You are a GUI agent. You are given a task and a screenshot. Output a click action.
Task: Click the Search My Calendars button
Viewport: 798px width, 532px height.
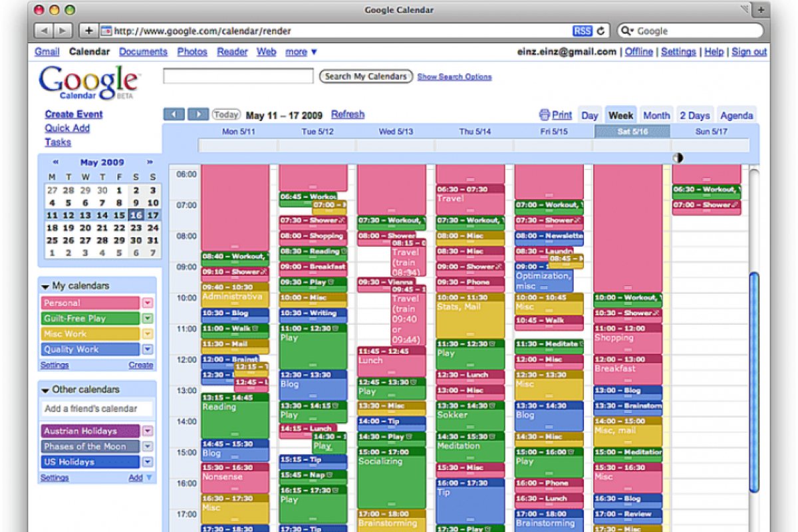(x=366, y=76)
